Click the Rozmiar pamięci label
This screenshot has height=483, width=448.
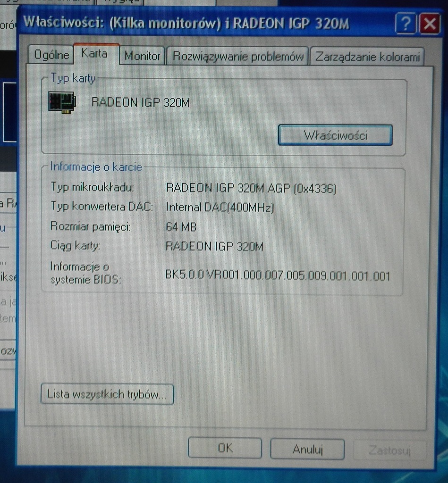(x=90, y=226)
